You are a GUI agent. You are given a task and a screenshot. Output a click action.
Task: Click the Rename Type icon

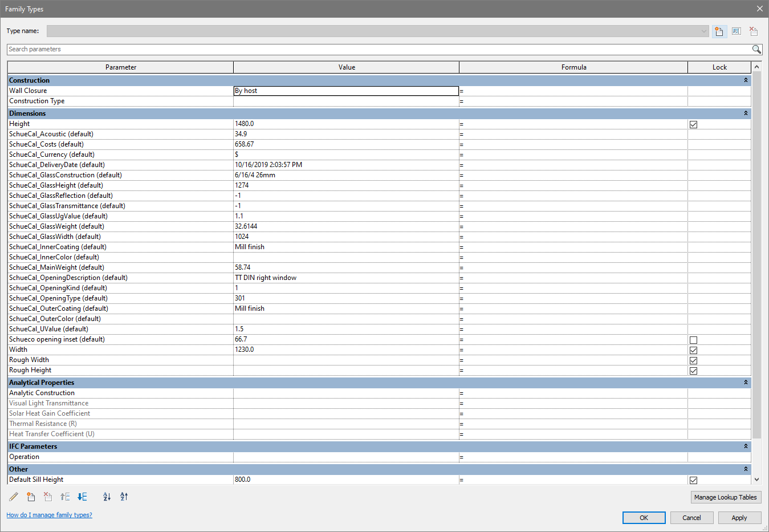[736, 31]
